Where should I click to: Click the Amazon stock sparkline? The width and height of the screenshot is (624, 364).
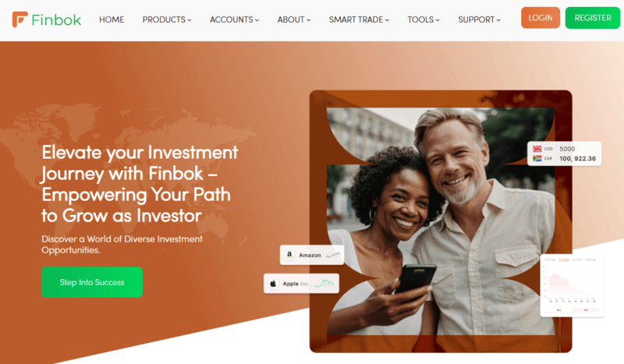click(333, 255)
